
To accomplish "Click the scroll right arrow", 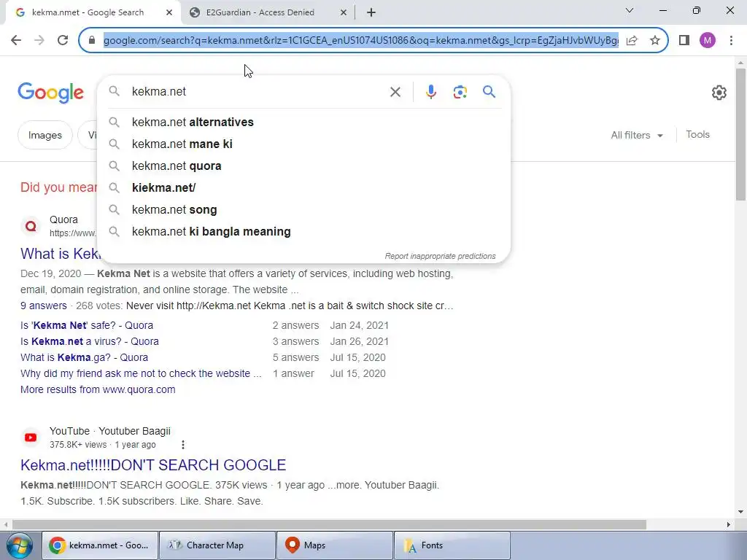I will click(729, 524).
